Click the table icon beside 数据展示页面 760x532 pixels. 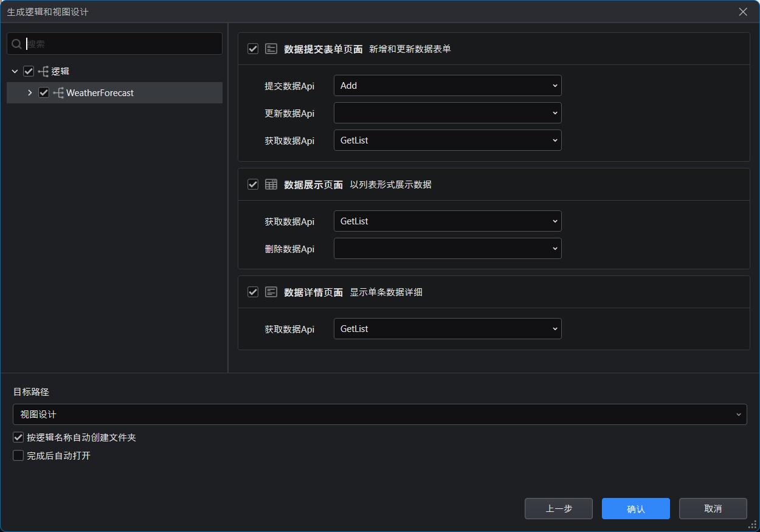(271, 184)
